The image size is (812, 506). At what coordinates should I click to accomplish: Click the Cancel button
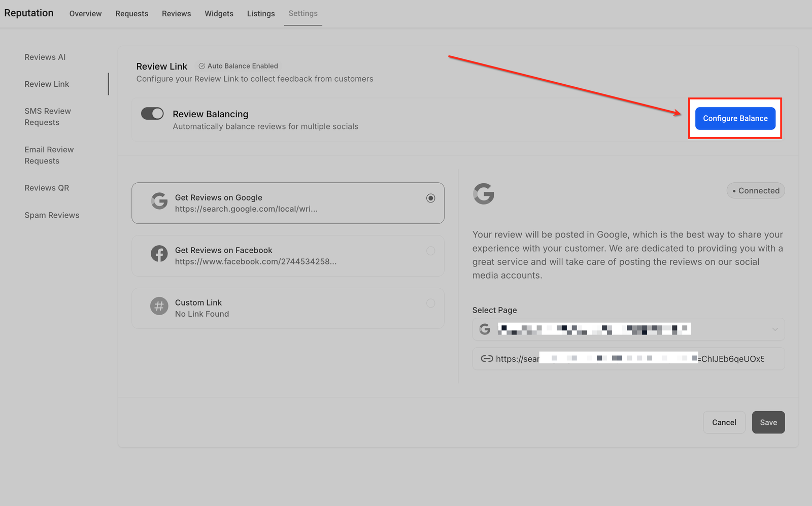coord(724,422)
